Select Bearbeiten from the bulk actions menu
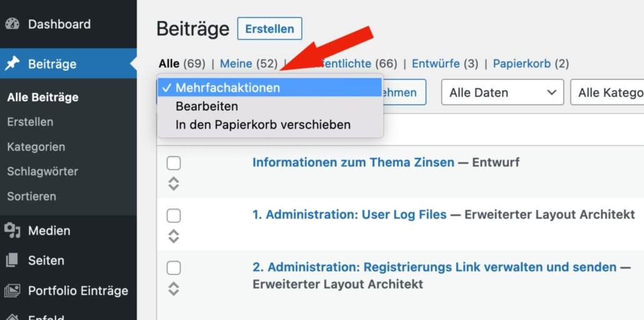This screenshot has width=644, height=320. click(207, 106)
